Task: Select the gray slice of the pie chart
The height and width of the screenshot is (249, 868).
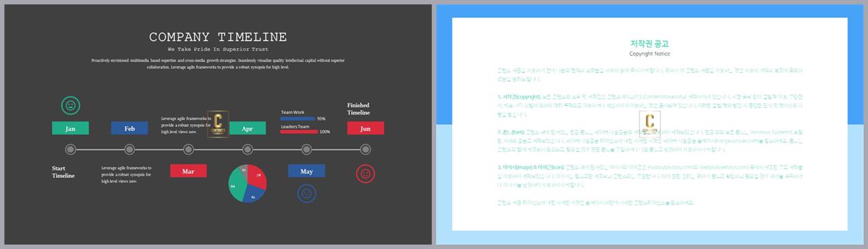Action: coord(244,170)
